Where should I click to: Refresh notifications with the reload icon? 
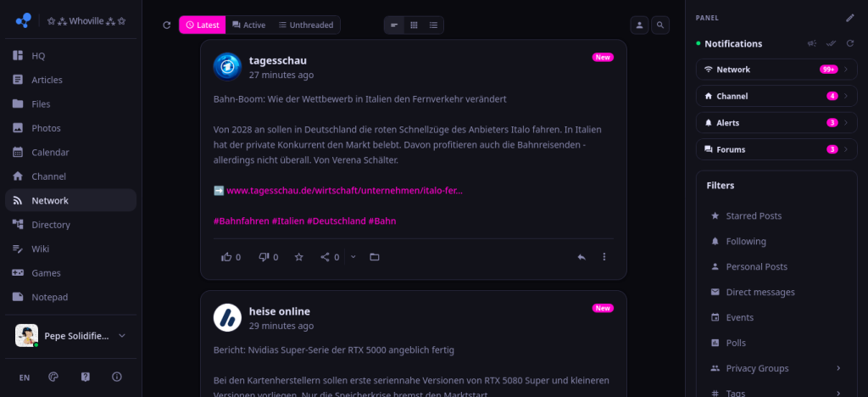point(849,43)
